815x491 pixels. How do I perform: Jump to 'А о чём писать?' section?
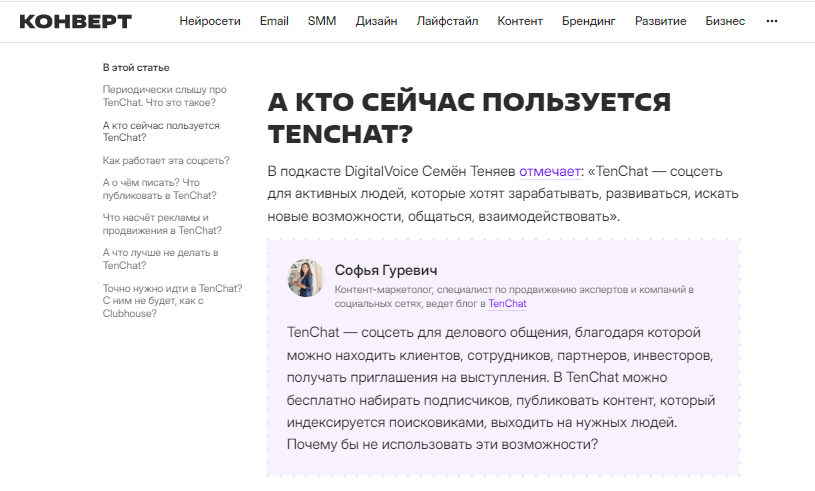pos(160,189)
